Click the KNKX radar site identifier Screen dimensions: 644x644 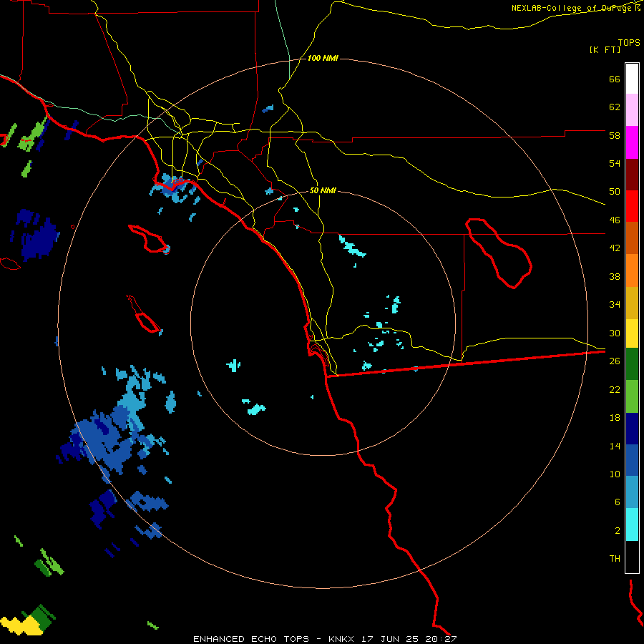click(x=343, y=639)
